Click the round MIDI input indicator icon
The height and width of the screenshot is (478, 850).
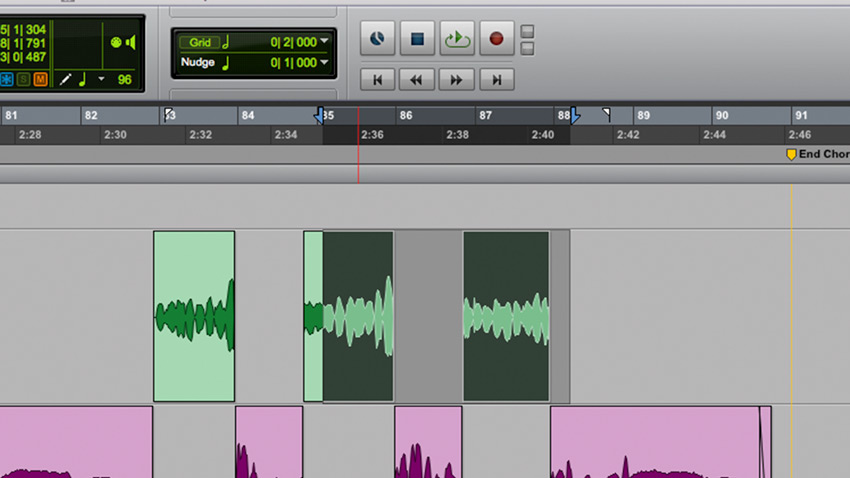point(116,42)
